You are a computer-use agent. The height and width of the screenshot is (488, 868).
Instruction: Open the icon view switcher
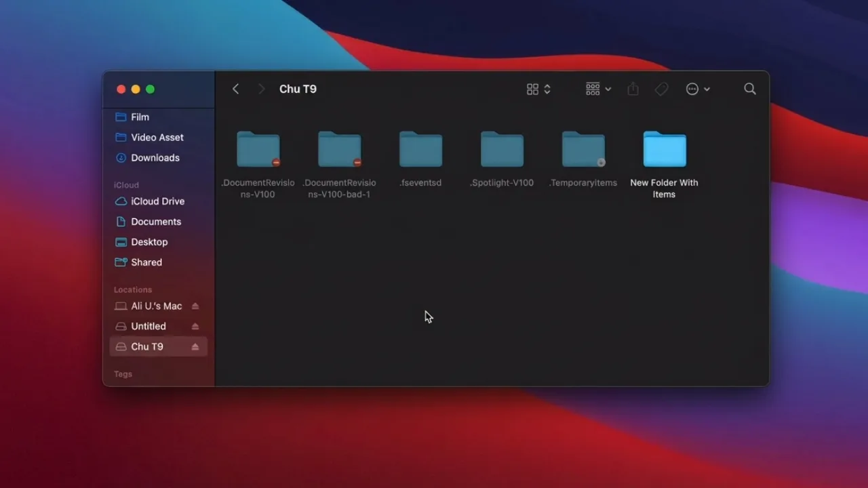(x=538, y=89)
